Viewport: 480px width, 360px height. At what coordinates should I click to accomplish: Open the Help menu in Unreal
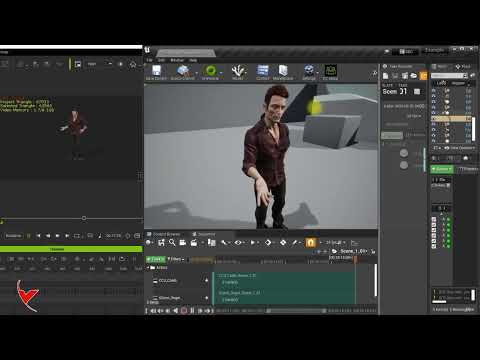(193, 60)
